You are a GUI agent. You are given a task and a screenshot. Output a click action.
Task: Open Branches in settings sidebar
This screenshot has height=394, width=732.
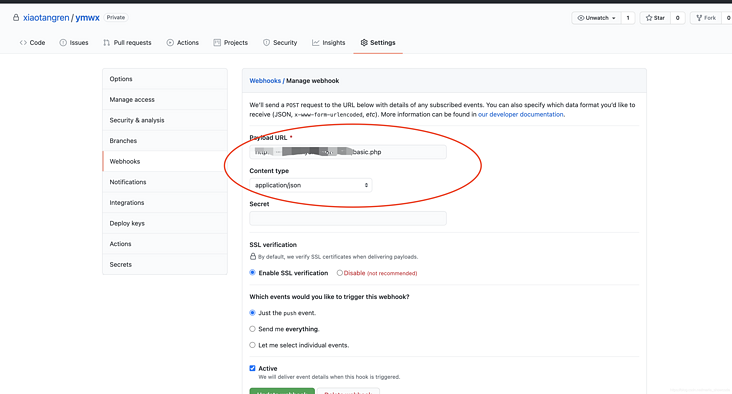(165, 141)
